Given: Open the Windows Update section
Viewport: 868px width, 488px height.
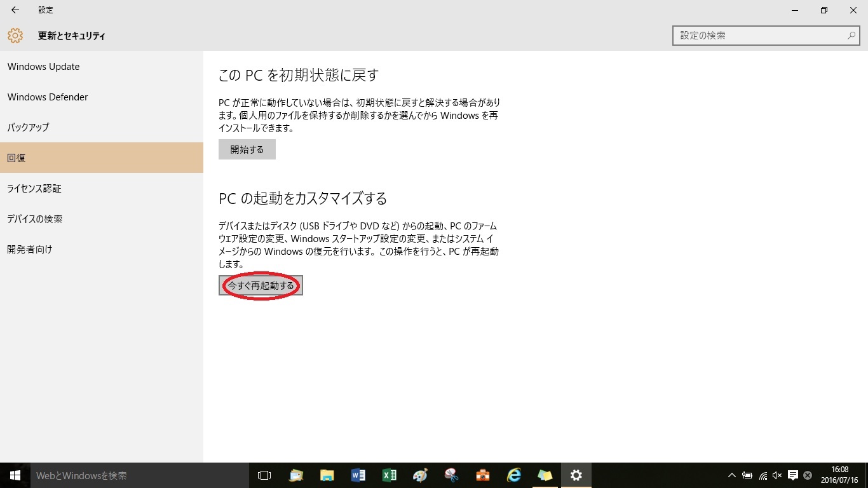Looking at the screenshot, I should coord(102,67).
